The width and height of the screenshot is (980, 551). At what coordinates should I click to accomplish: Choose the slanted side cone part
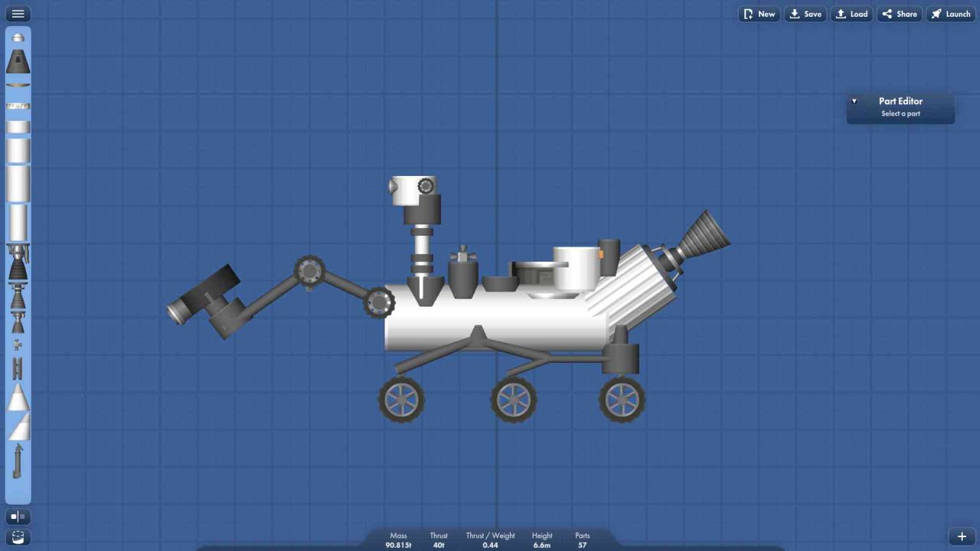[19, 427]
